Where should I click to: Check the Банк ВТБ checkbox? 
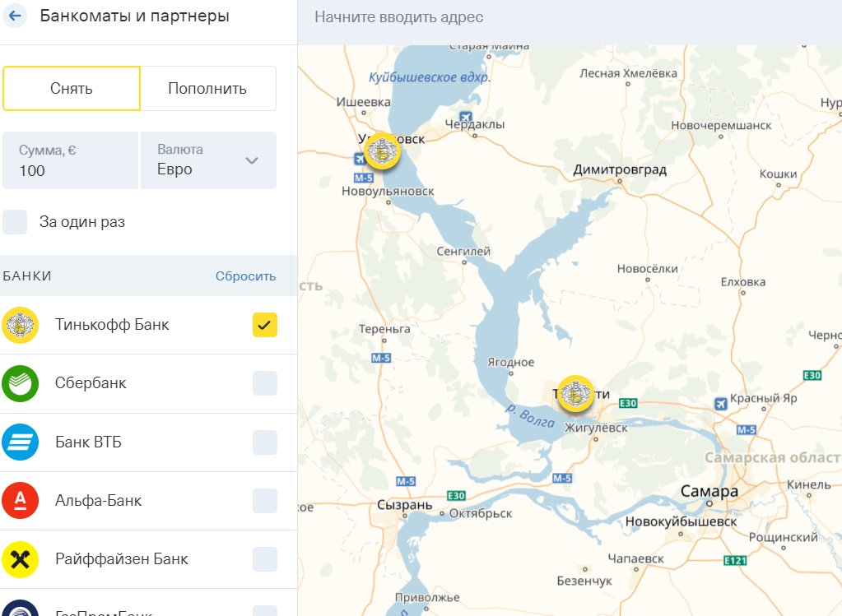(265, 442)
